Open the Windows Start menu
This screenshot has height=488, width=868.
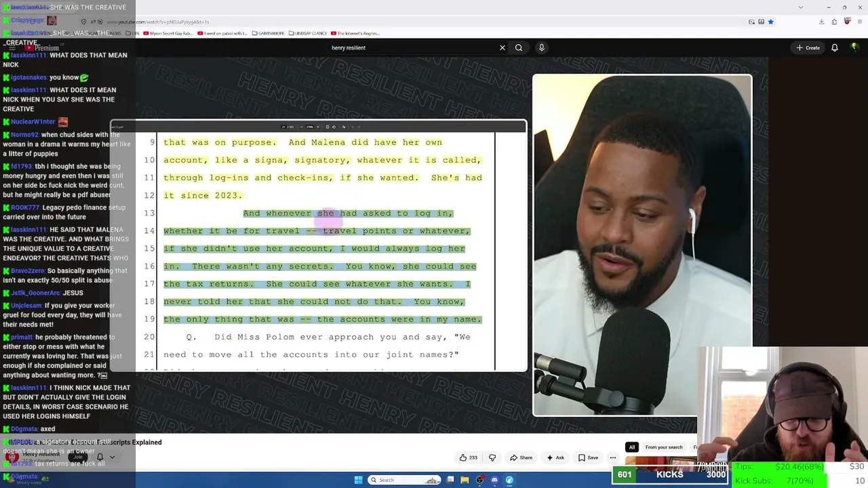pyautogui.click(x=358, y=480)
